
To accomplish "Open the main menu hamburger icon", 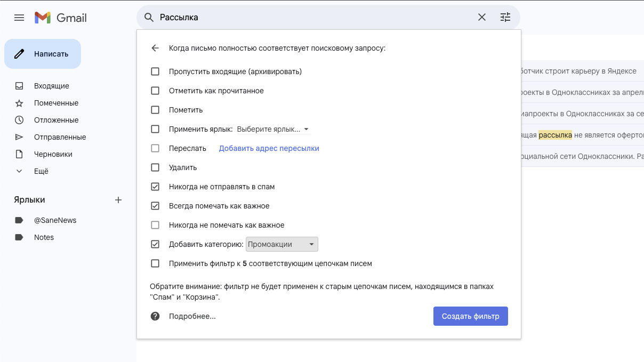I will click(19, 18).
